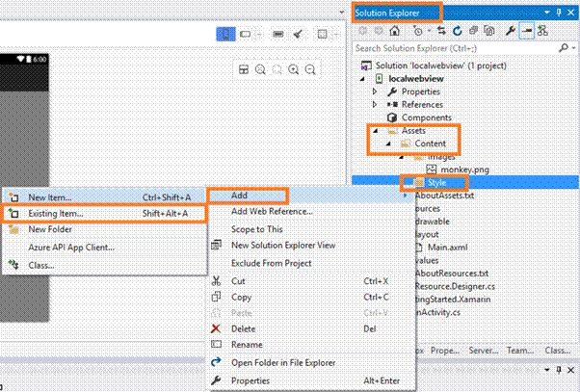Focus the Search Solution Explorer field
The height and width of the screenshot is (392, 580).
point(455,48)
